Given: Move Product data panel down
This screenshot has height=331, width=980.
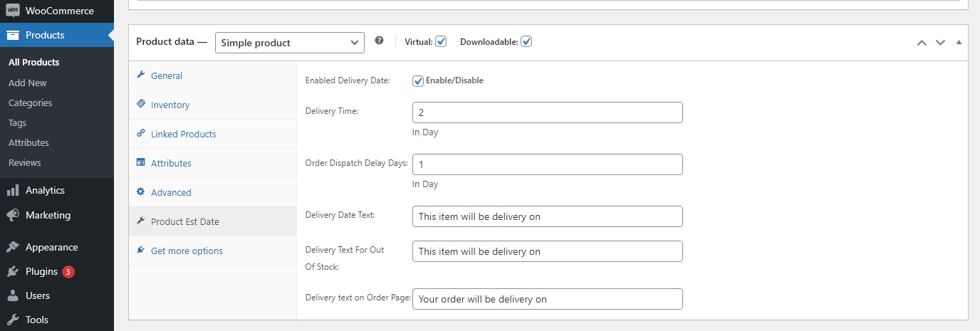Looking at the screenshot, I should pos(940,43).
